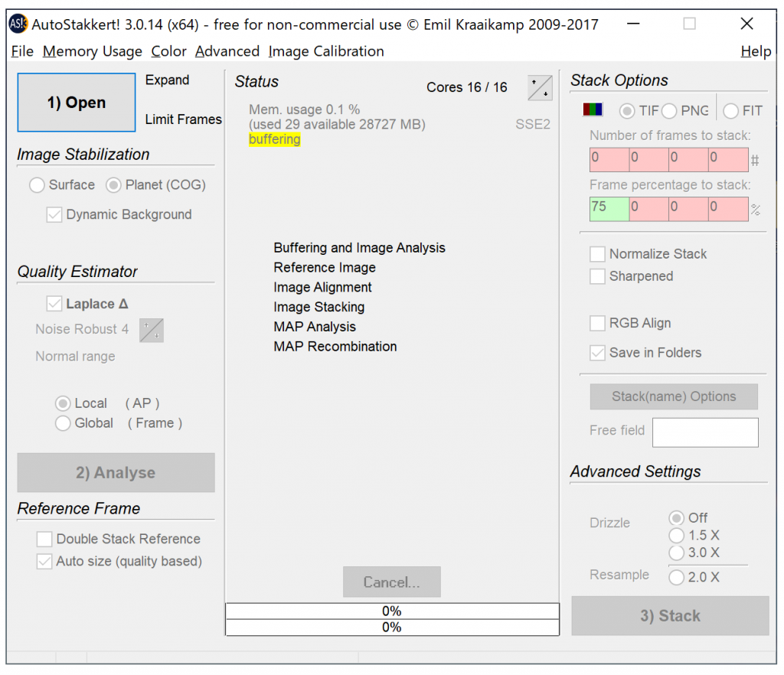This screenshot has width=784, height=675.
Task: Click the 'Normal range' label
Action: 75,356
